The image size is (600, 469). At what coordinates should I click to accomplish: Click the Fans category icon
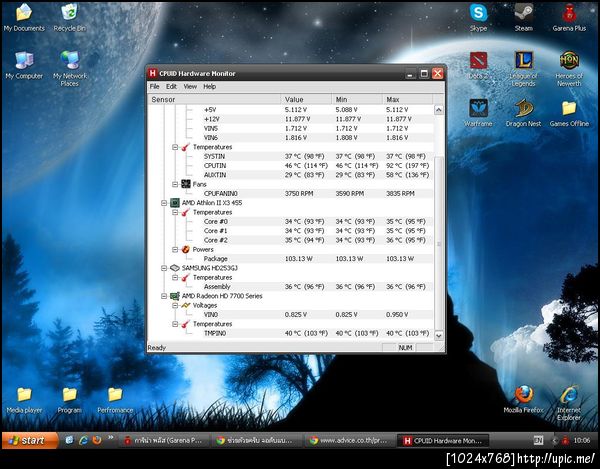(186, 184)
